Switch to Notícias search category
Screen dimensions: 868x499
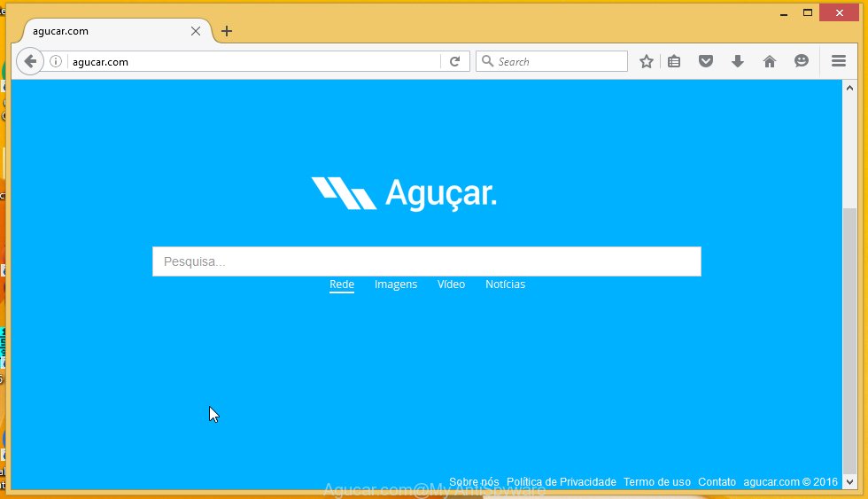tap(506, 285)
